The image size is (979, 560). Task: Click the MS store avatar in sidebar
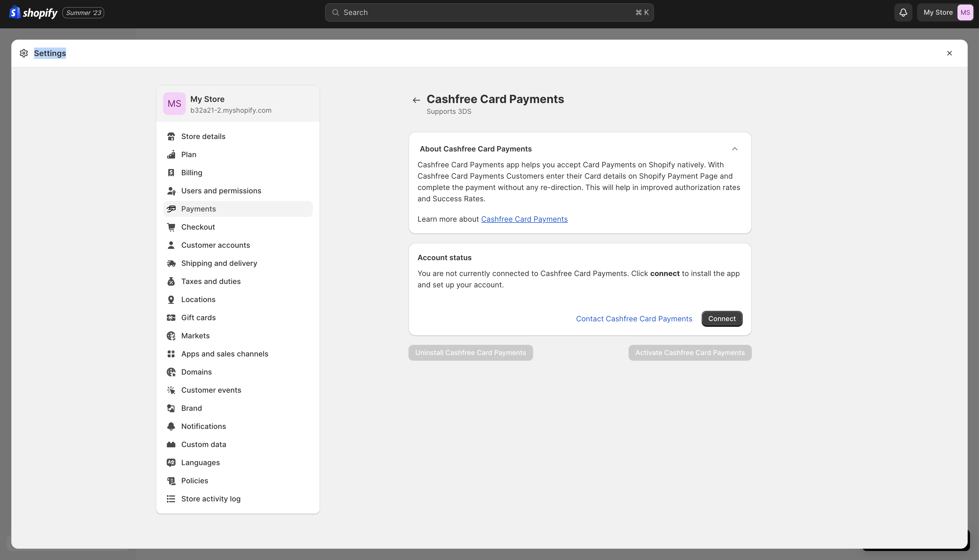tap(174, 103)
